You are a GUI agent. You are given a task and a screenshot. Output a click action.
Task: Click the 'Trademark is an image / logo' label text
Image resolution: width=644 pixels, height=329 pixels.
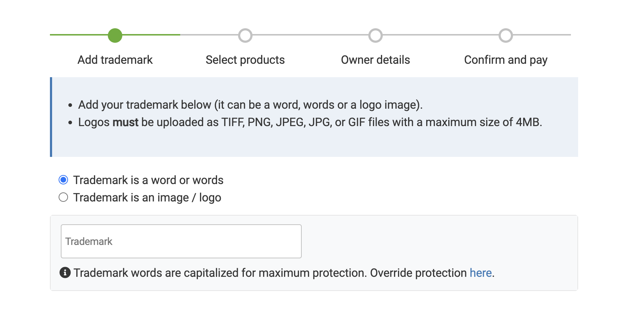tap(147, 197)
